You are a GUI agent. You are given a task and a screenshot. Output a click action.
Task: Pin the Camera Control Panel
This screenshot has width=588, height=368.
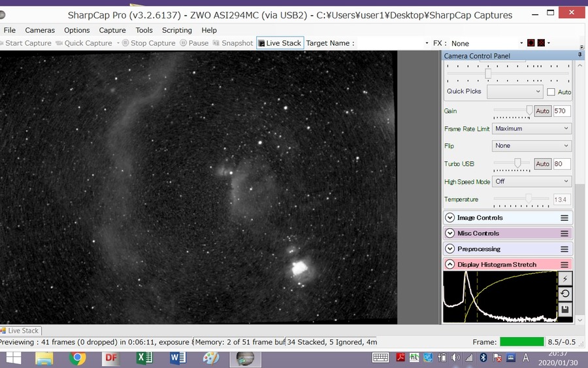coord(580,55)
